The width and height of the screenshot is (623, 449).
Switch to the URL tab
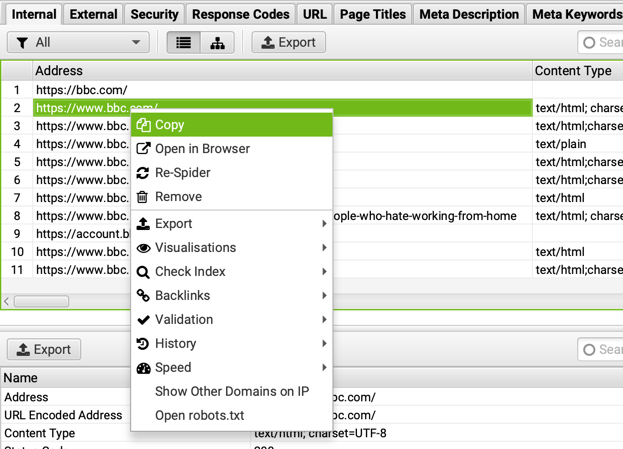coord(315,14)
